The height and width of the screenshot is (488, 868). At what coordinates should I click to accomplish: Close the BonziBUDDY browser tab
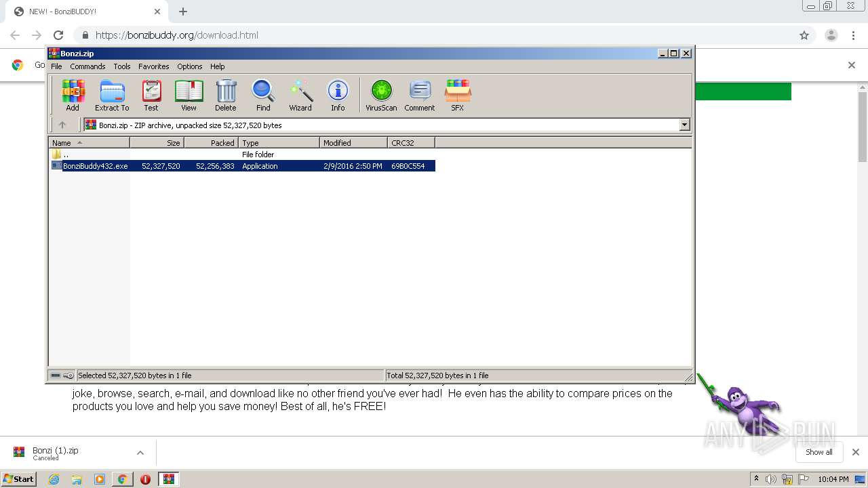point(157,12)
